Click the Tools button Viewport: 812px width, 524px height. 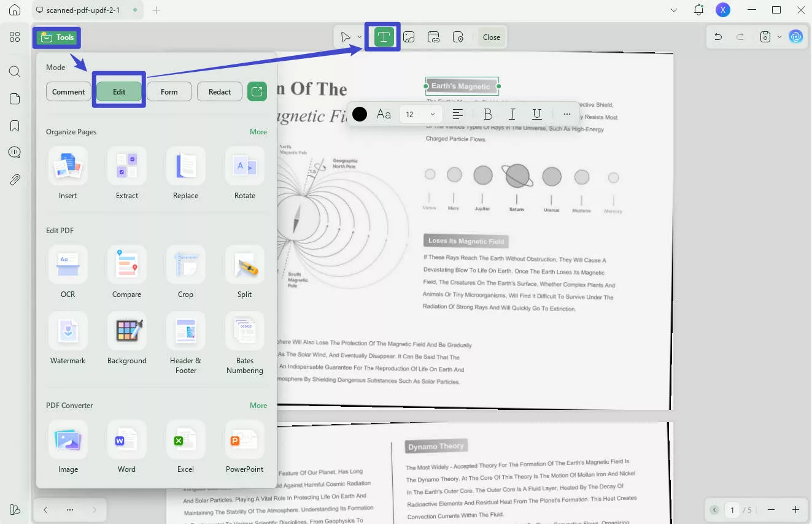click(x=57, y=37)
